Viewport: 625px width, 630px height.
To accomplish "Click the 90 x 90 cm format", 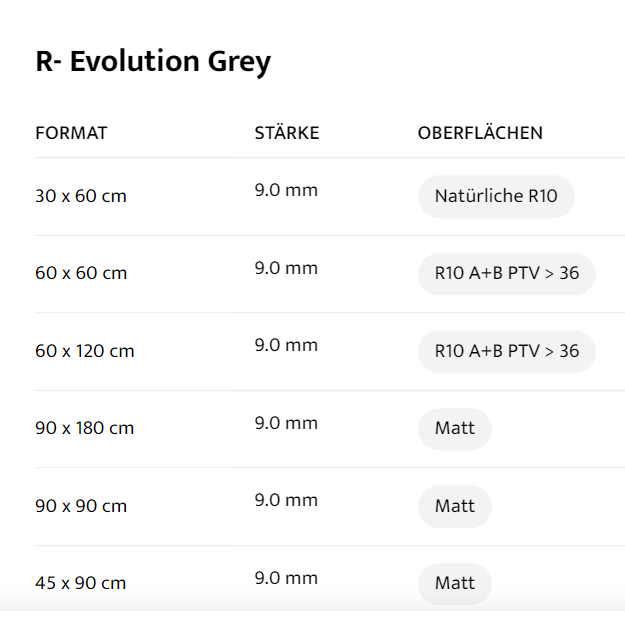I will (x=81, y=506).
